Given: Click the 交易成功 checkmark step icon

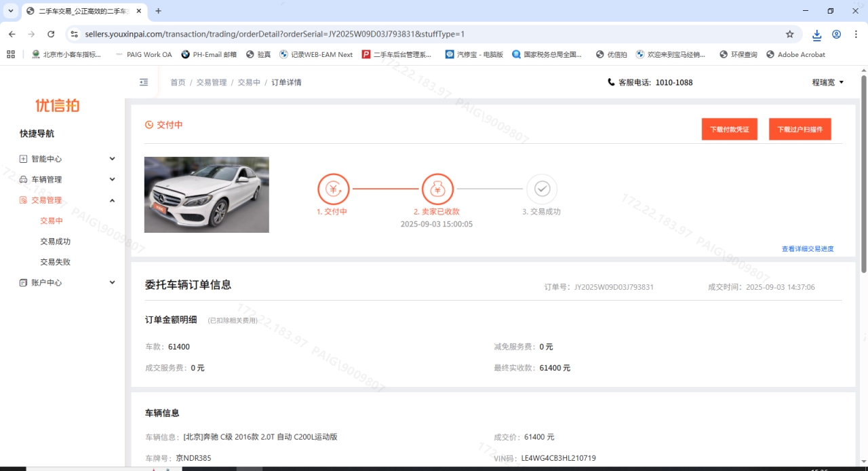Looking at the screenshot, I should (541, 189).
